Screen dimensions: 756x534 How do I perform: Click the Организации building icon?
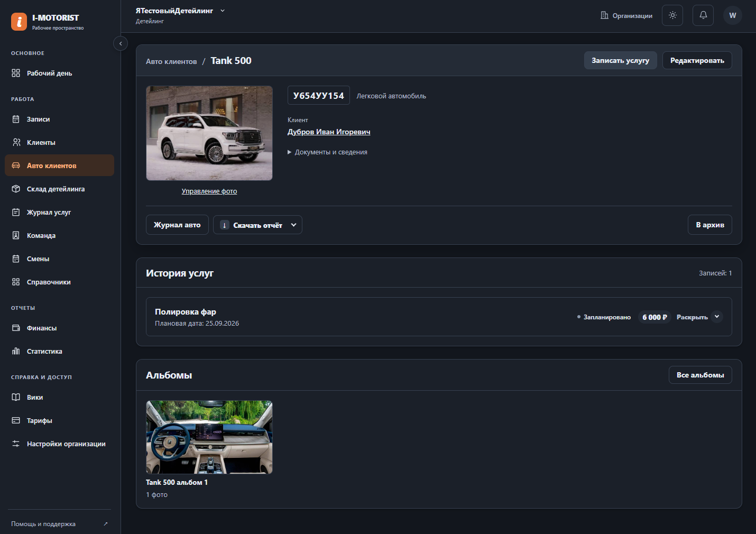click(x=604, y=15)
